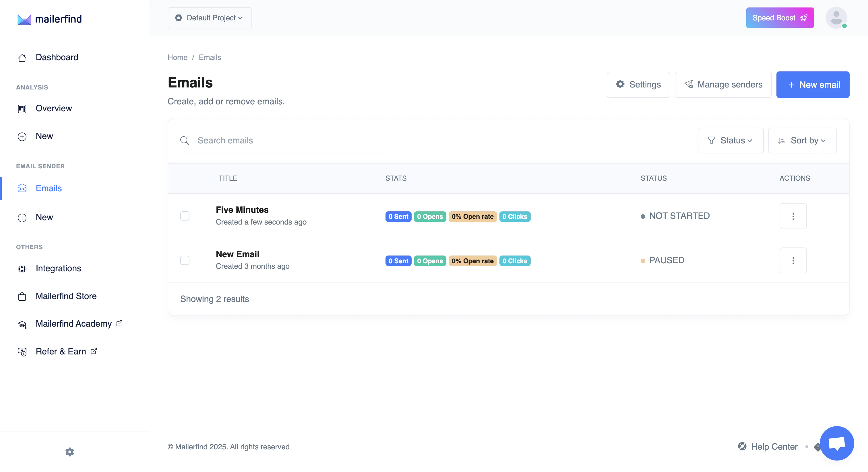Open the Emails section in the sidebar
868x472 pixels.
pos(48,188)
